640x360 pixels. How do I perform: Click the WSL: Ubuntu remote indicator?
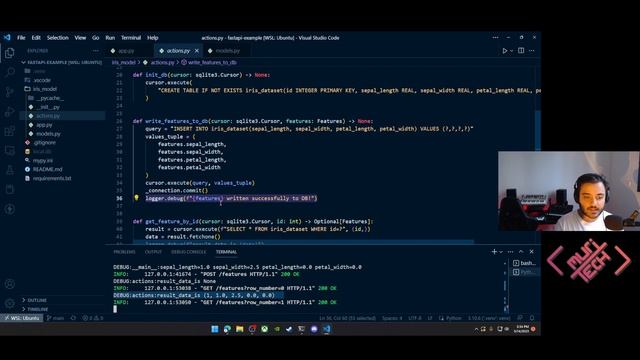coord(22,318)
